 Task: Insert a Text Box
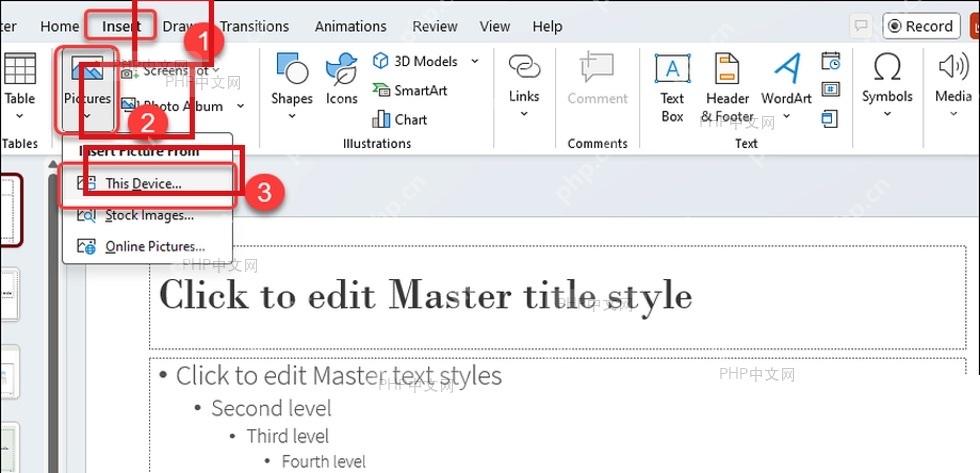click(672, 87)
